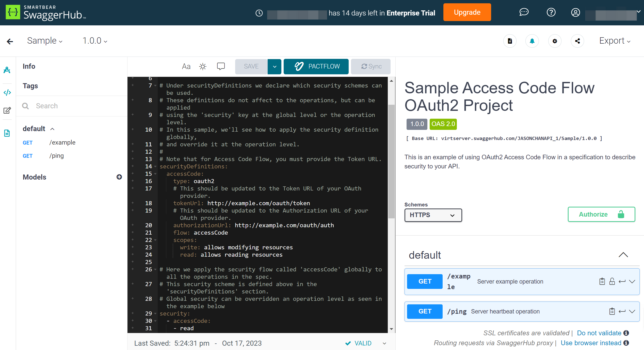Expand the HTTPS schemes dropdown

pyautogui.click(x=433, y=215)
